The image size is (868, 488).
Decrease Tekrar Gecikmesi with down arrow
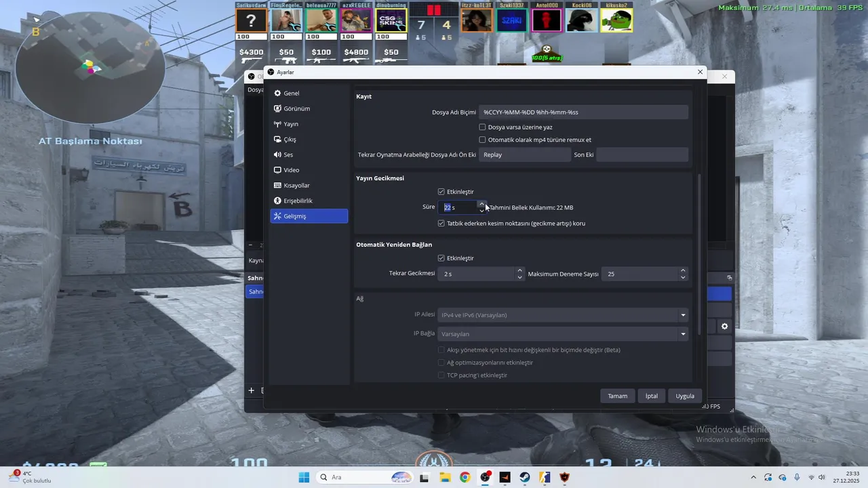[520, 277]
